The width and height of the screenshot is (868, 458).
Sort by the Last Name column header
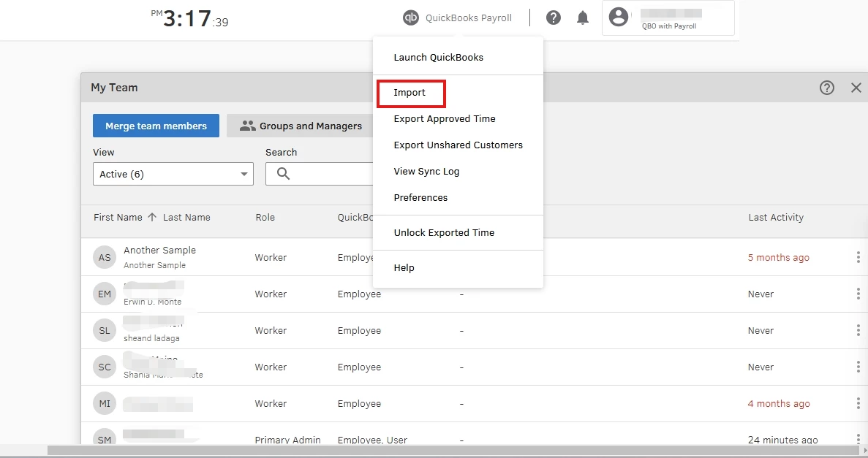[x=186, y=218]
